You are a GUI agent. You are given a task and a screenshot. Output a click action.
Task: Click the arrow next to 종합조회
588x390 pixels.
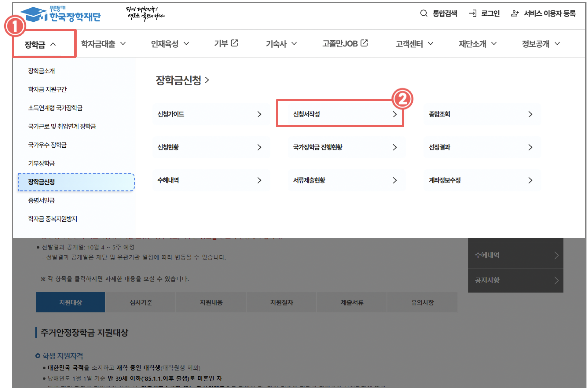(530, 114)
